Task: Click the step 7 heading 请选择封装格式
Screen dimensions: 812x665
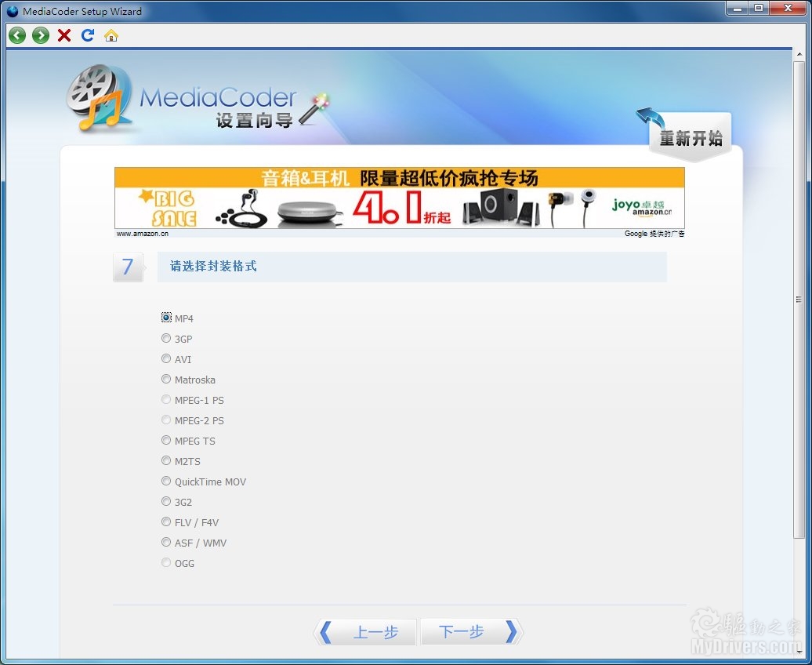Action: tap(213, 267)
